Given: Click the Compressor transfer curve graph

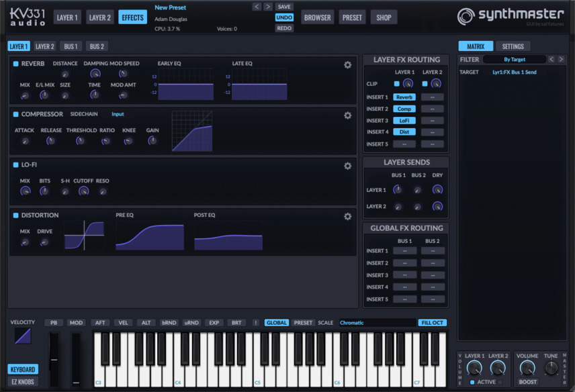Looking at the screenshot, I should [x=192, y=131].
